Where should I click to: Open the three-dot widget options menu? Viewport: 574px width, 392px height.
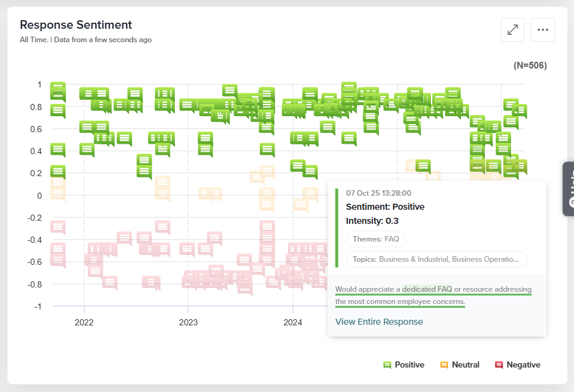tap(542, 30)
